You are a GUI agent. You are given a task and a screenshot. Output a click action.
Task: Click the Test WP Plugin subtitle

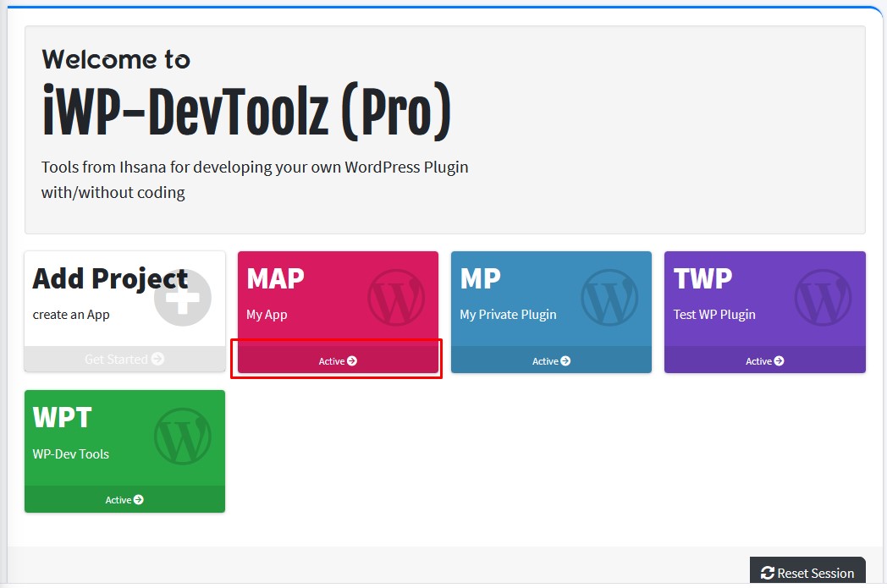714,315
